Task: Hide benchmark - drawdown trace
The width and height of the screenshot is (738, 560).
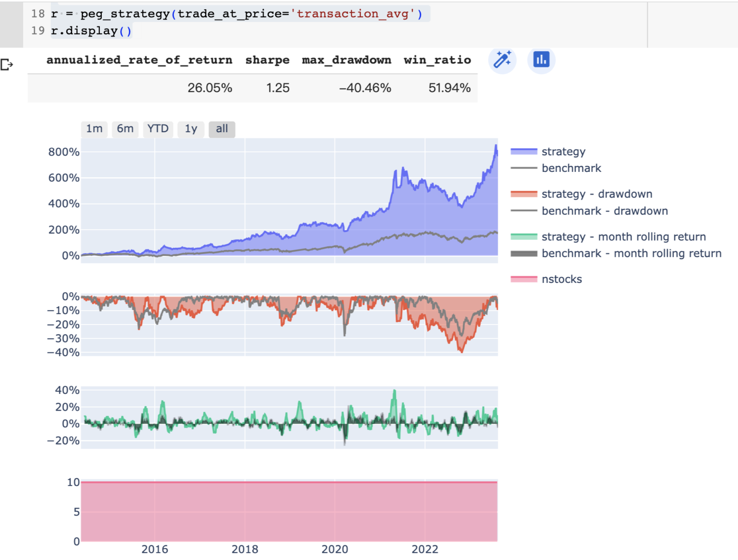Action: tap(604, 211)
